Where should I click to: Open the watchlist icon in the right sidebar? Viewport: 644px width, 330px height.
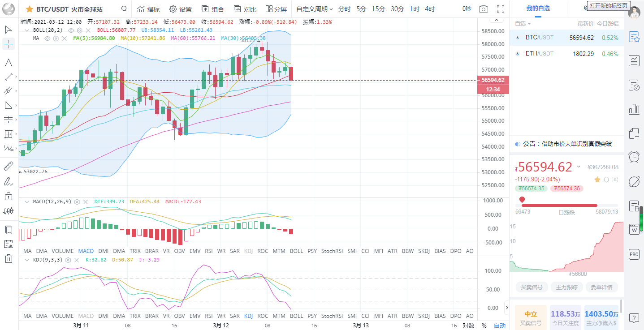click(x=634, y=37)
